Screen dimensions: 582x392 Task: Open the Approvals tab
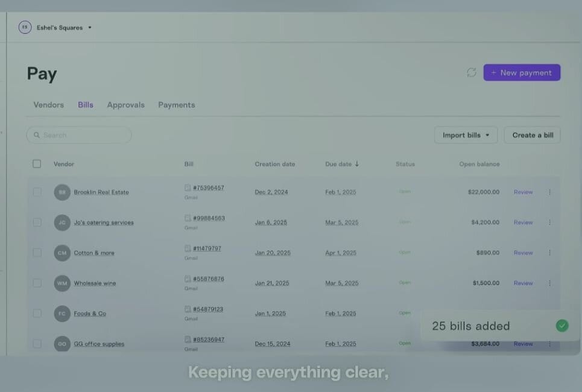click(x=125, y=105)
